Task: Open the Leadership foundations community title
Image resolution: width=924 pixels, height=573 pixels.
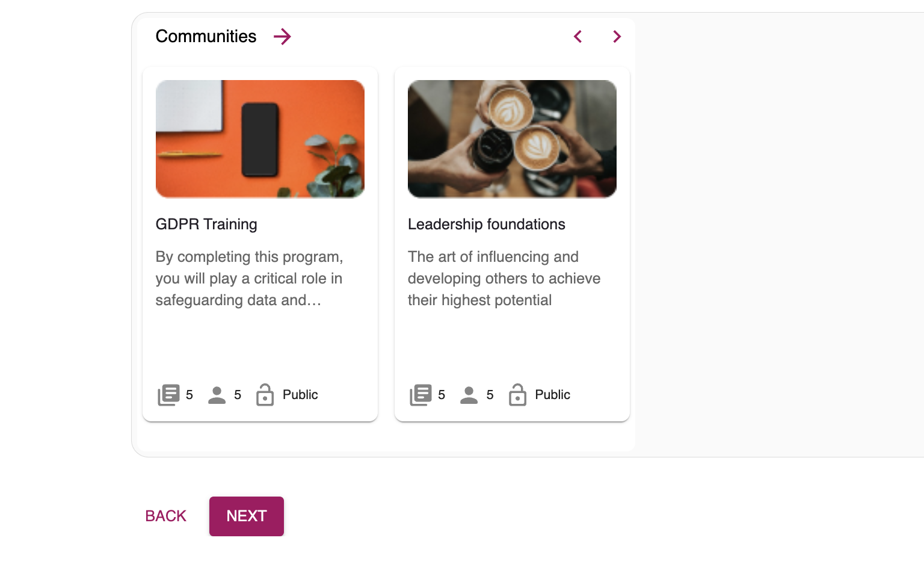Action: (x=486, y=225)
